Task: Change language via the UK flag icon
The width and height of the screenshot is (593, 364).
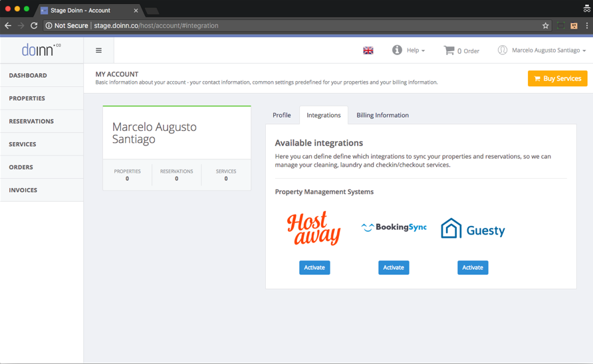Action: click(368, 50)
